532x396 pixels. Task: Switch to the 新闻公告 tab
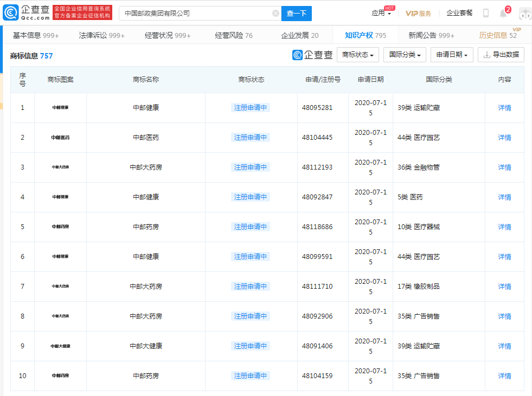tap(431, 35)
